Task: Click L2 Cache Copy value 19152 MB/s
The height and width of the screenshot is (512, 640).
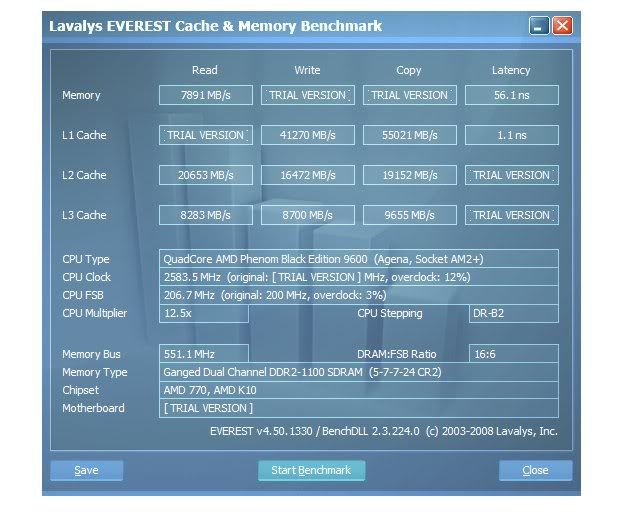Action: tap(410, 175)
